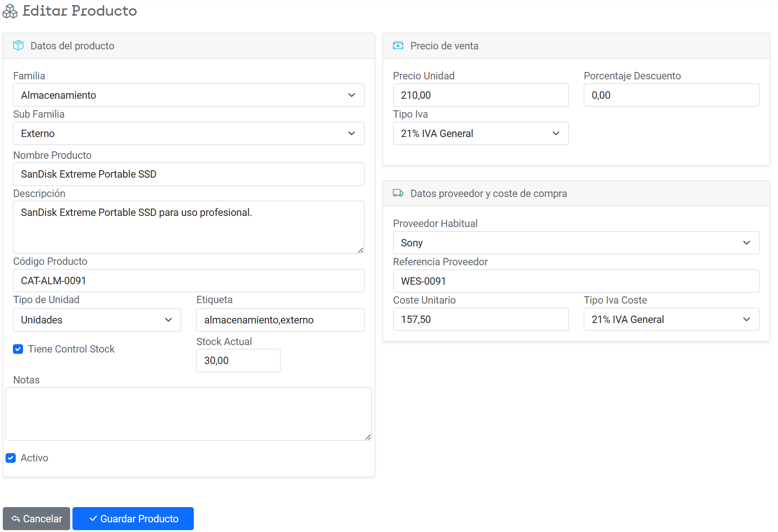The height and width of the screenshot is (532, 778).
Task: Click the Sub Familia label
Action: pos(39,114)
